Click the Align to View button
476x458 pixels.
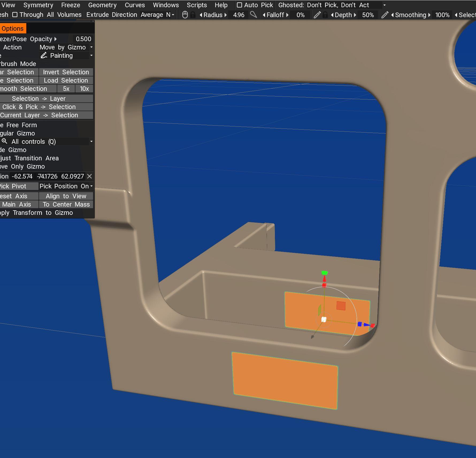coord(66,196)
